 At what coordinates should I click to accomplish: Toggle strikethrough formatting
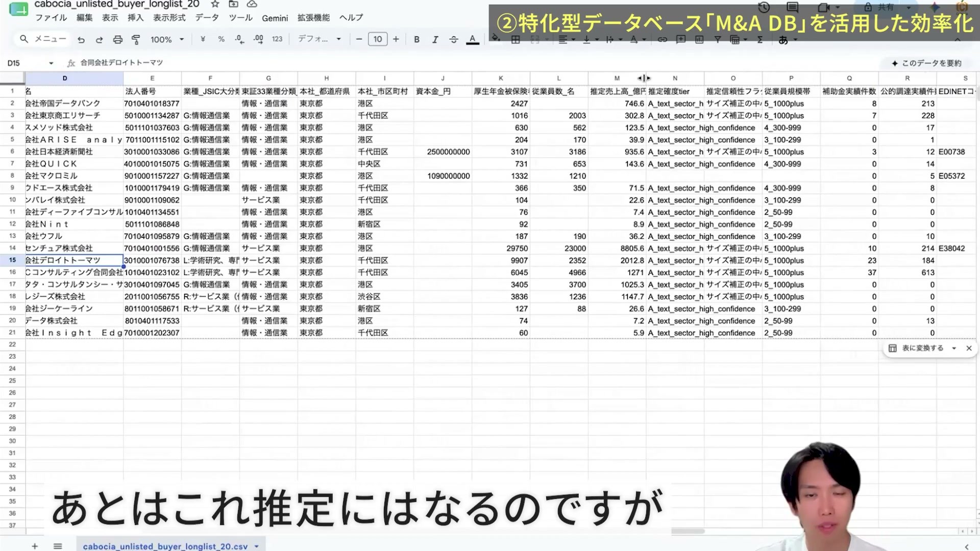point(454,39)
